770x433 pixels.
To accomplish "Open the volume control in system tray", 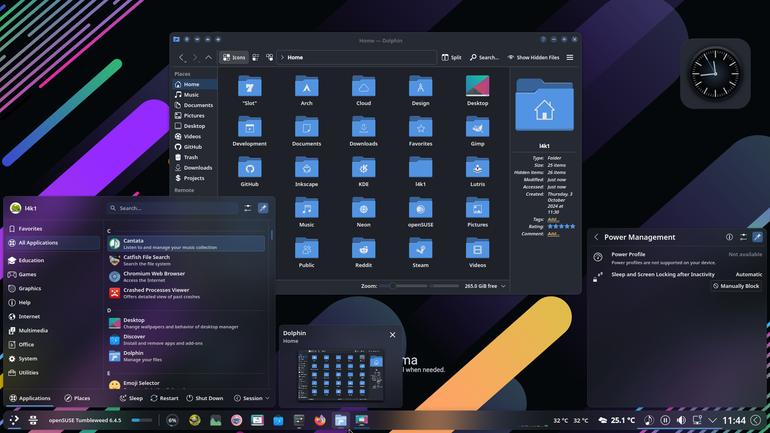I will [681, 420].
